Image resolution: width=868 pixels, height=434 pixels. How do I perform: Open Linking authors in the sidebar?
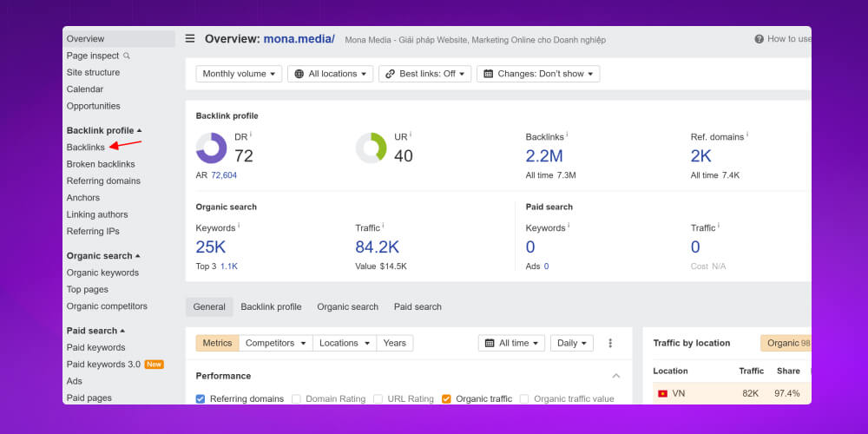pos(97,214)
